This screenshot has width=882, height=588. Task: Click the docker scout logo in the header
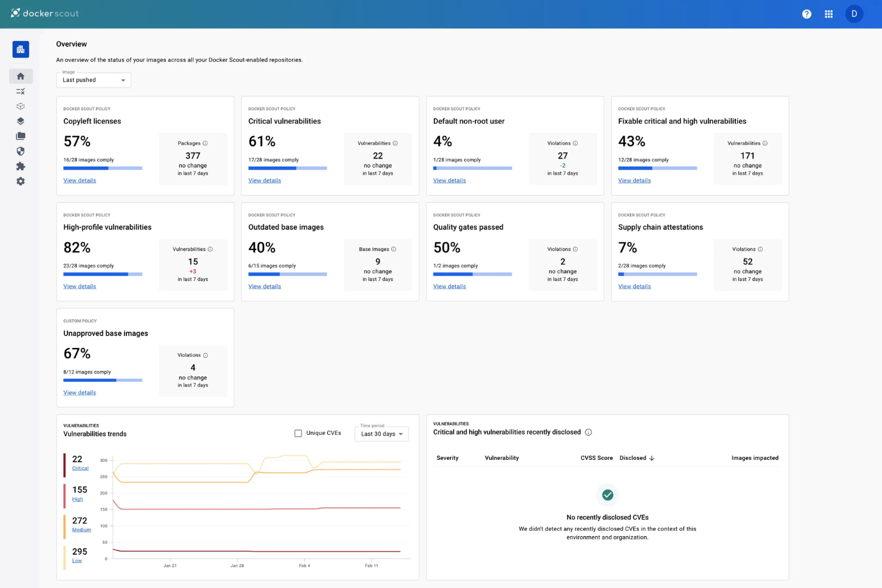[45, 13]
